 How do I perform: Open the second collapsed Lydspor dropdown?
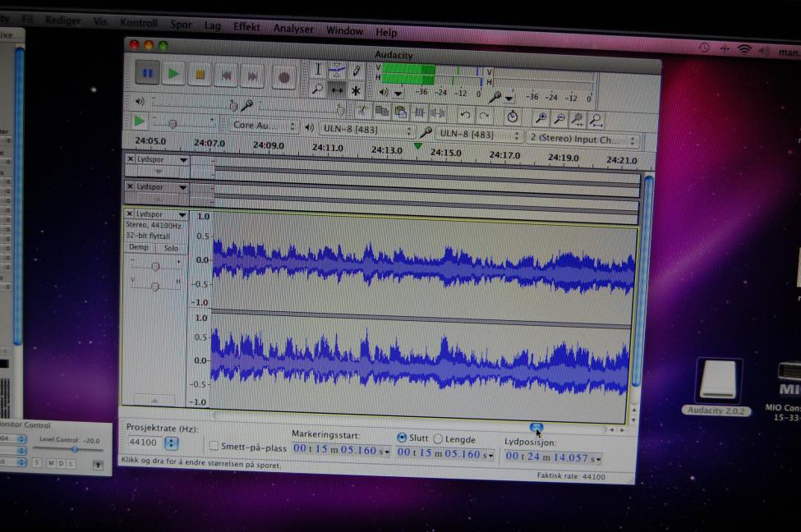pyautogui.click(x=182, y=188)
